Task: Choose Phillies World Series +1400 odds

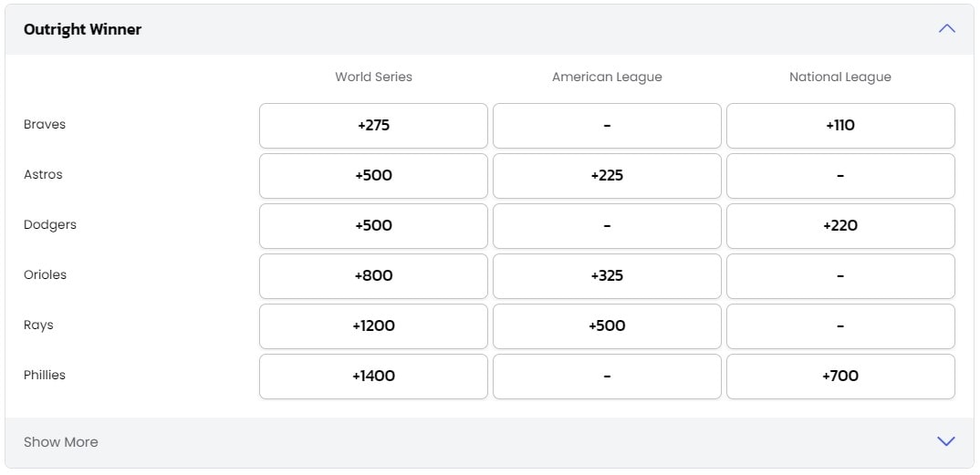Action: [x=374, y=376]
